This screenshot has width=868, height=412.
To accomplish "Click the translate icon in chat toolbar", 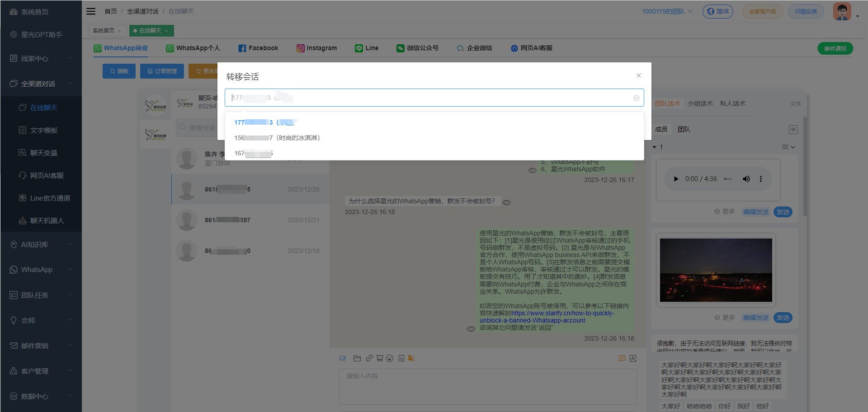I will 411,358.
